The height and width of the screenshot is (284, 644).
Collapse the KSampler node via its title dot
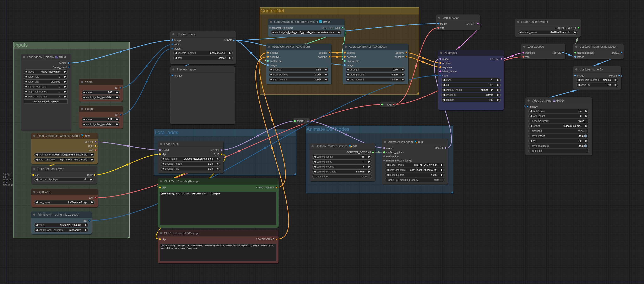441,53
